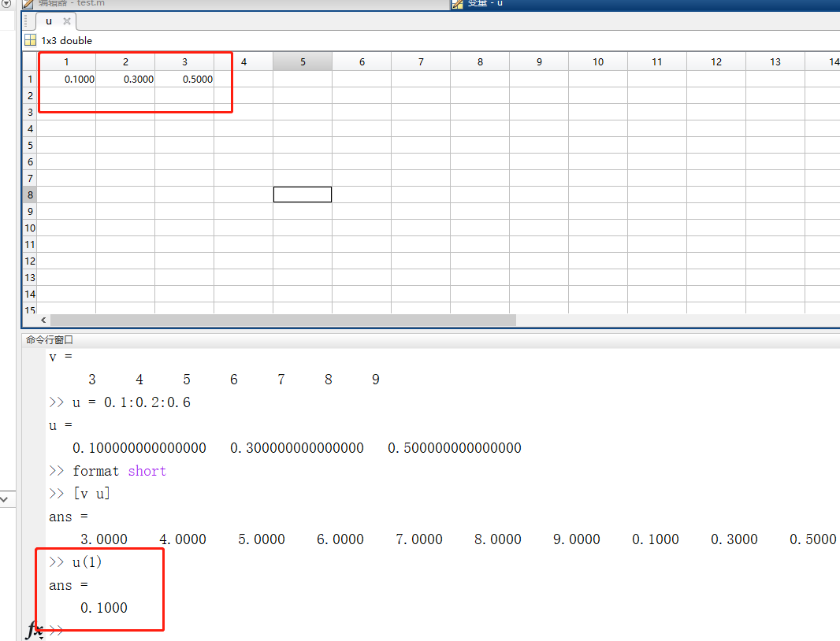Select row header 10
This screenshot has width=840, height=641.
click(30, 228)
